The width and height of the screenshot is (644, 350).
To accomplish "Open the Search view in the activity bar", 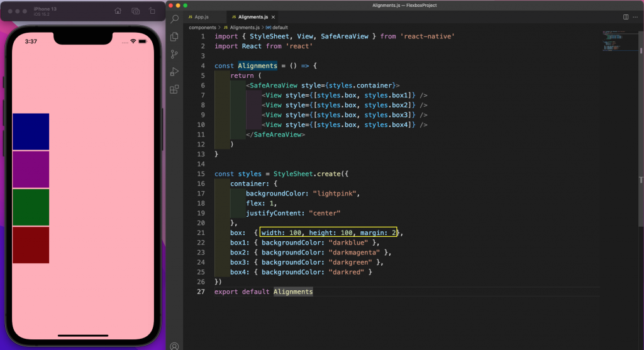I will pyautogui.click(x=175, y=19).
